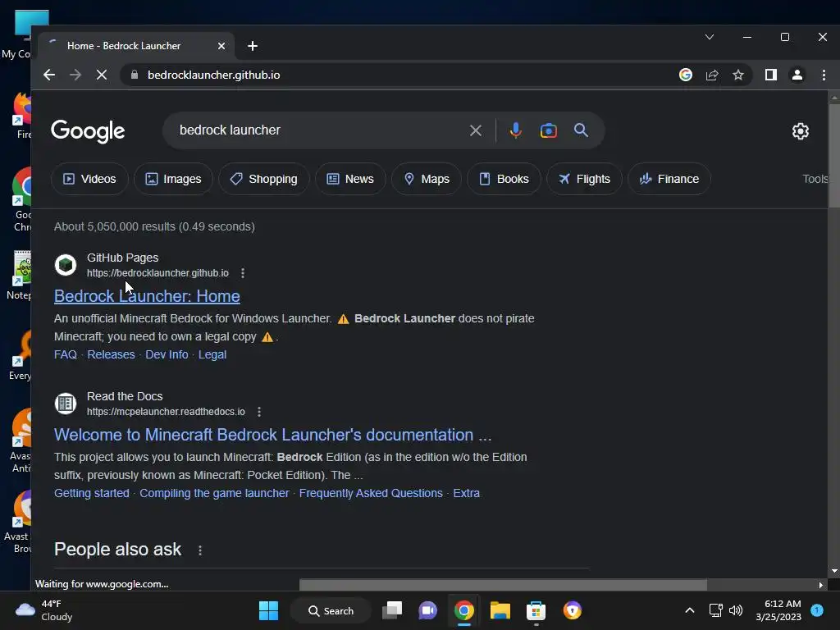The height and width of the screenshot is (630, 840).
Task: Open Microsoft Store from the taskbar
Action: pos(536,610)
